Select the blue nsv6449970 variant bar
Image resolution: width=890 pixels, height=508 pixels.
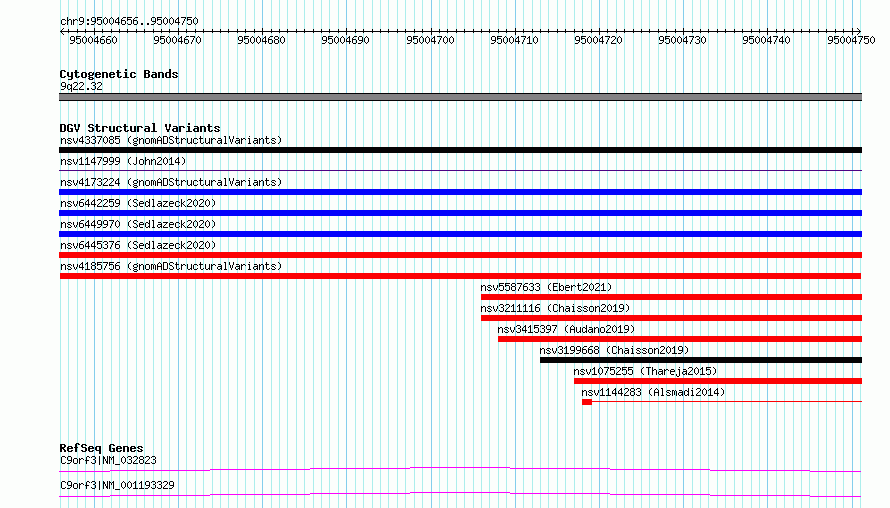coord(460,234)
